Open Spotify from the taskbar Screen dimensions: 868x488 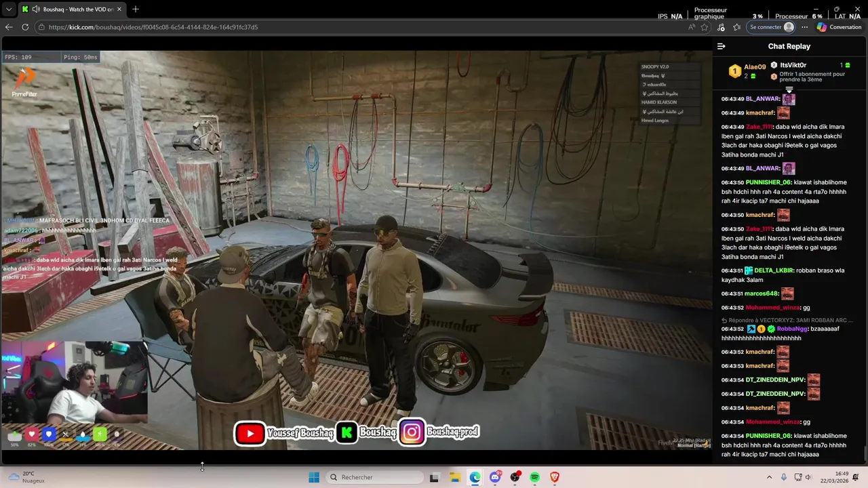[535, 477]
